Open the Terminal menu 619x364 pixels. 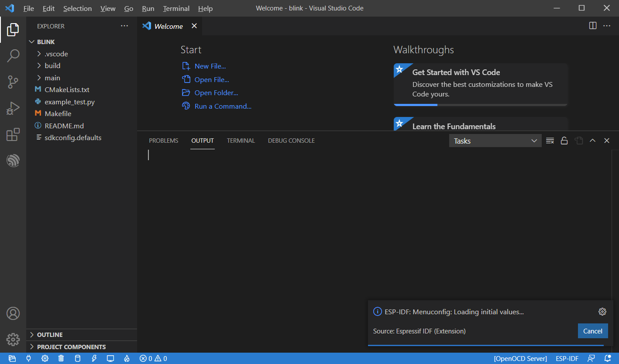tap(177, 8)
